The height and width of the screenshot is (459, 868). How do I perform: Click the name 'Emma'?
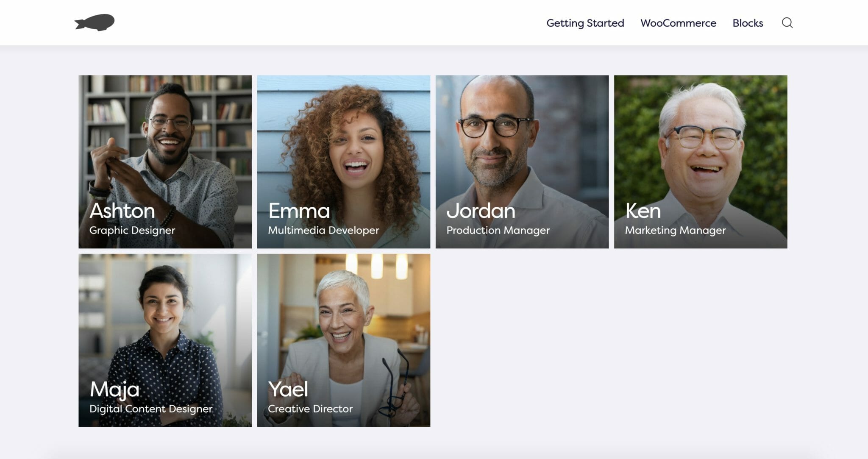tap(299, 211)
